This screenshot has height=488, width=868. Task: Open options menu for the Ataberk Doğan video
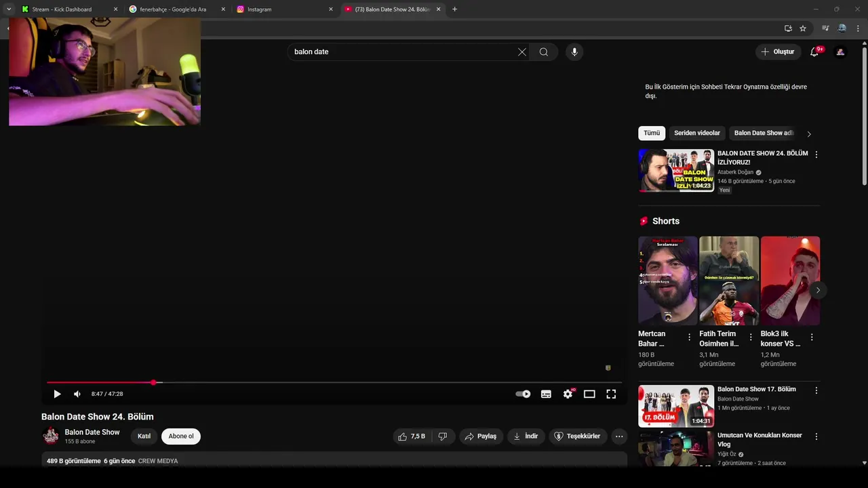click(816, 155)
